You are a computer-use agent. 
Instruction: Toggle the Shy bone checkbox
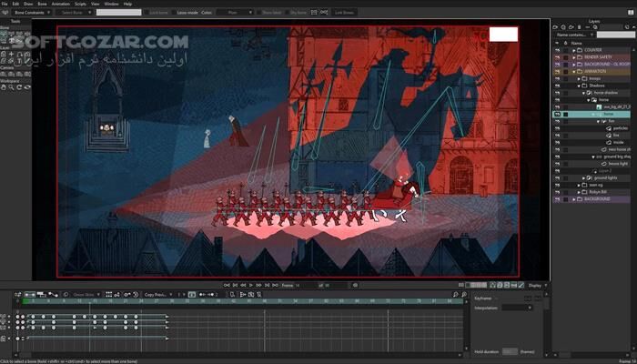pyautogui.click(x=288, y=13)
